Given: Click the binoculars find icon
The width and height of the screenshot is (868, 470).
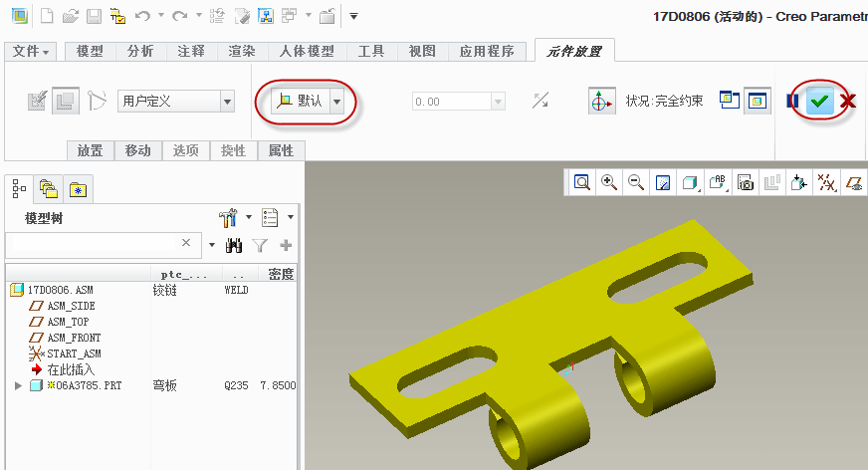Looking at the screenshot, I should [x=234, y=245].
